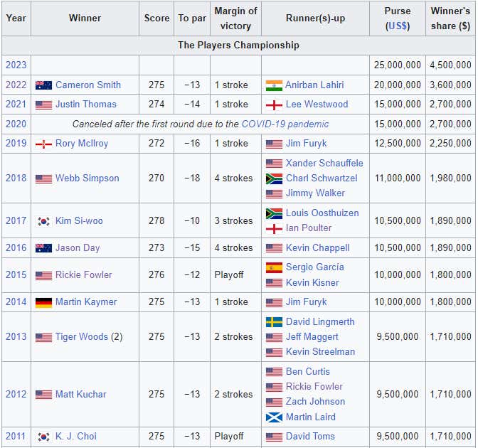Follow the Kevin Chappell link
Image resolution: width=478 pixels, height=448 pixels.
point(318,248)
